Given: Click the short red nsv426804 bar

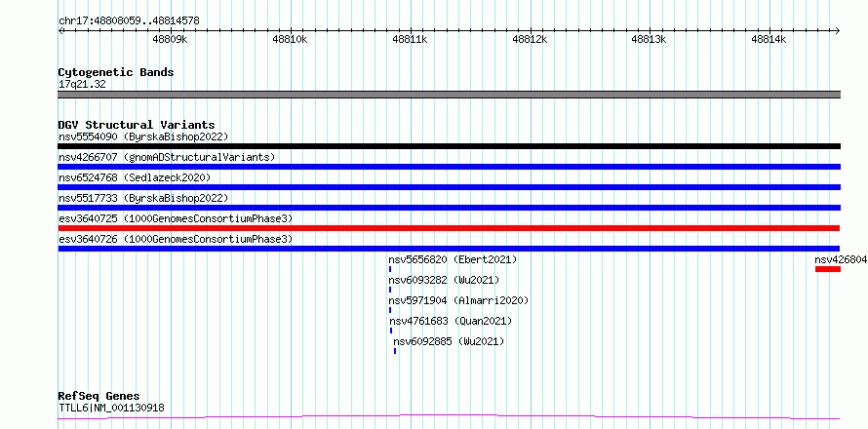Looking at the screenshot, I should click(828, 269).
